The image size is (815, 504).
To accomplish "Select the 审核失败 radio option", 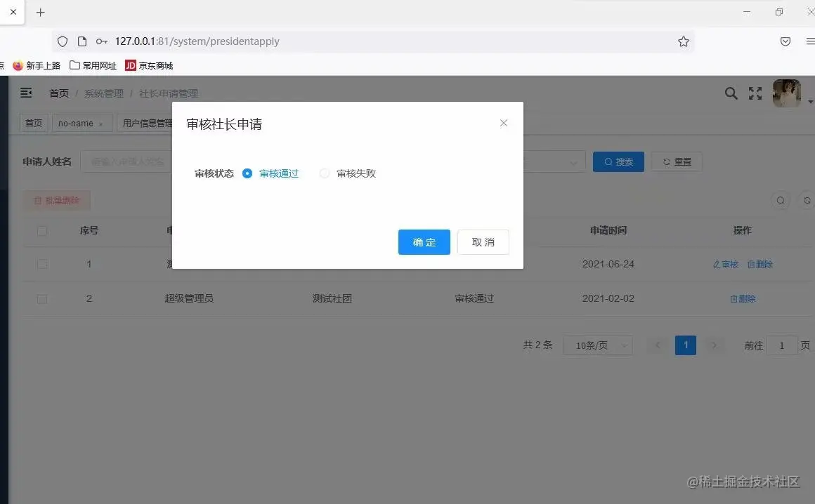I will [x=347, y=173].
